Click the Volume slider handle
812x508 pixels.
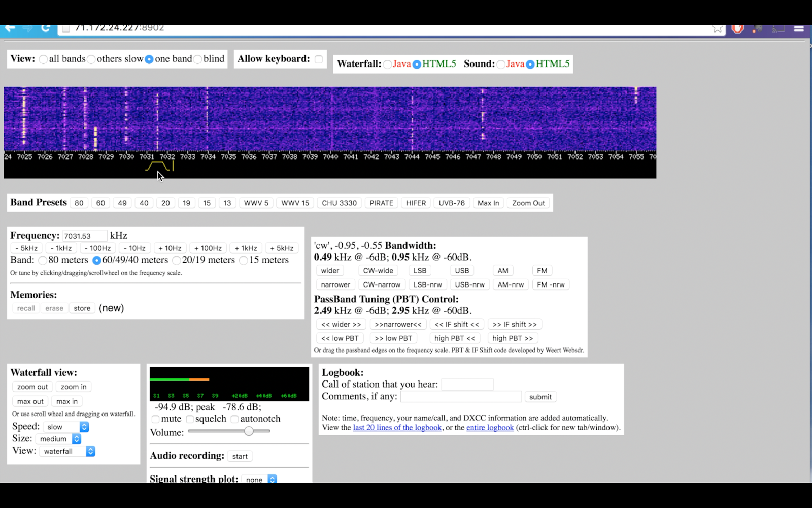[249, 431]
